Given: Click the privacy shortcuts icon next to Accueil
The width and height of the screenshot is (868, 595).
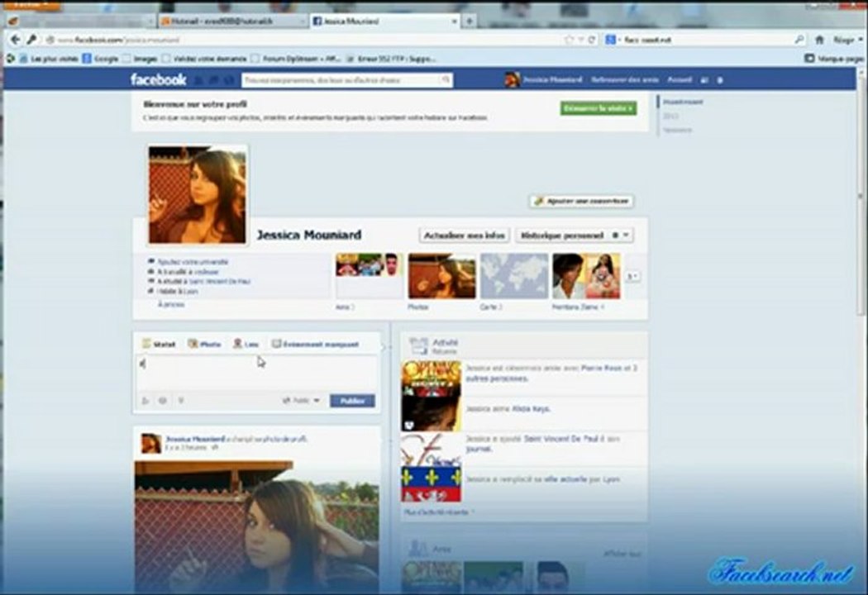Looking at the screenshot, I should click(704, 80).
